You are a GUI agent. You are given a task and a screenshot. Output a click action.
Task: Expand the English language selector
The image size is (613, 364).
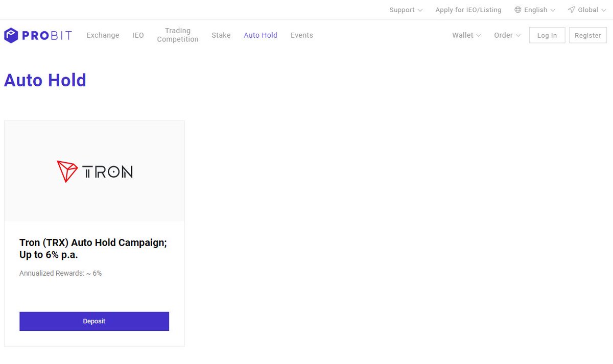click(535, 10)
